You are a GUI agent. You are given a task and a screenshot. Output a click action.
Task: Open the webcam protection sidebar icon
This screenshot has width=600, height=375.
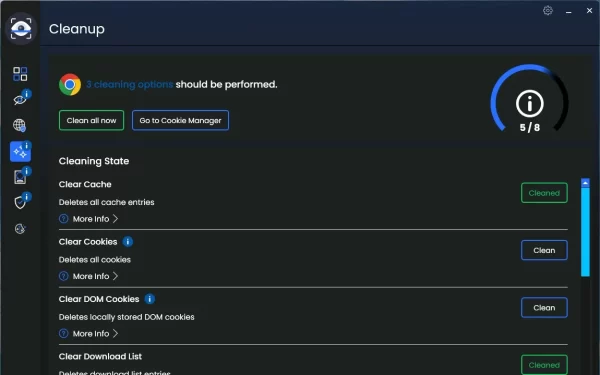(x=20, y=177)
